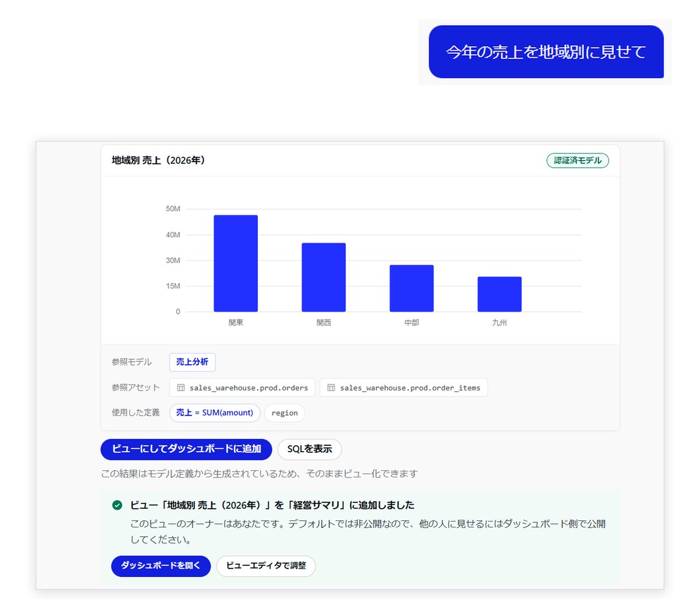Click the 40M axis label
This screenshot has height=608, width=700.
click(173, 235)
